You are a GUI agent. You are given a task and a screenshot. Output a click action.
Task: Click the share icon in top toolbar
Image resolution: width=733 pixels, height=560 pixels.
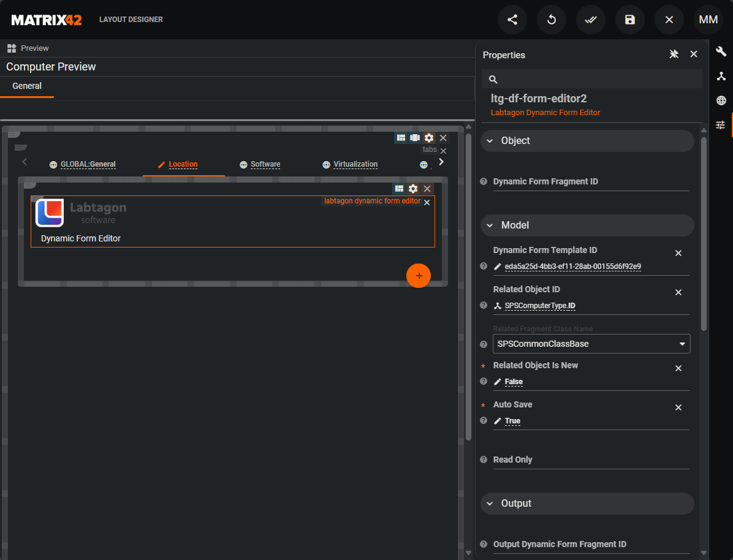tap(512, 20)
